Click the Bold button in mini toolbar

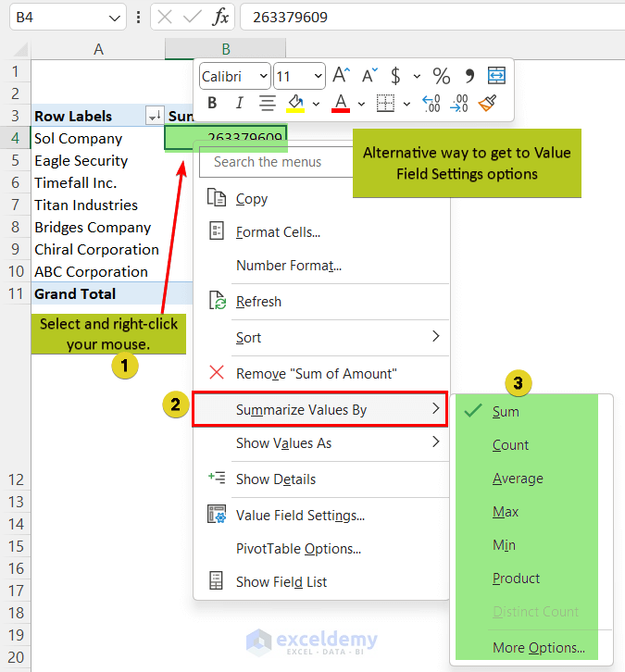coord(212,104)
